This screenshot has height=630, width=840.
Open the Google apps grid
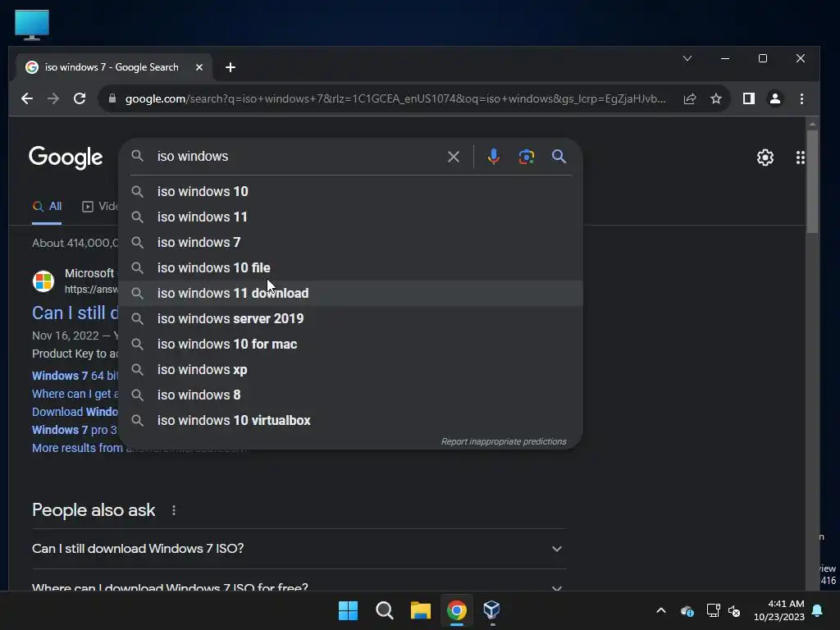click(800, 157)
